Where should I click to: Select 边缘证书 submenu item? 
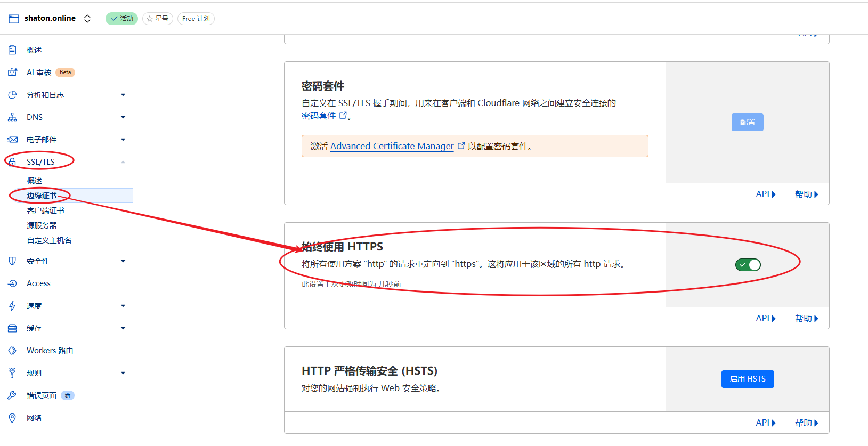(42, 196)
